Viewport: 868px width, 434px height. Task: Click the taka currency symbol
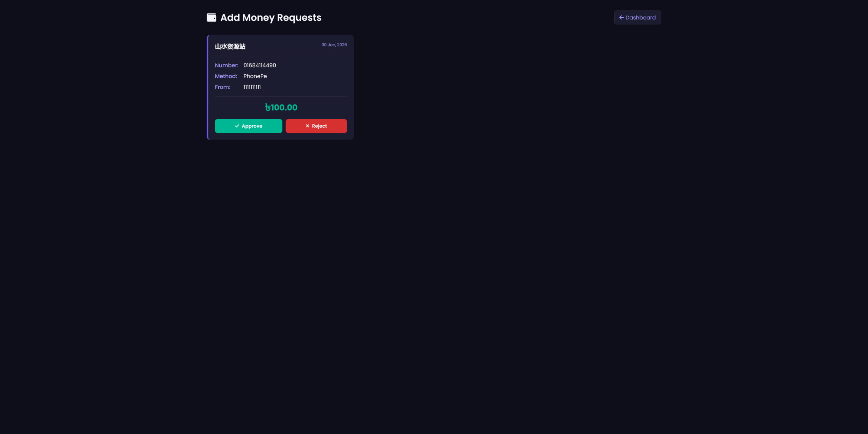click(268, 108)
